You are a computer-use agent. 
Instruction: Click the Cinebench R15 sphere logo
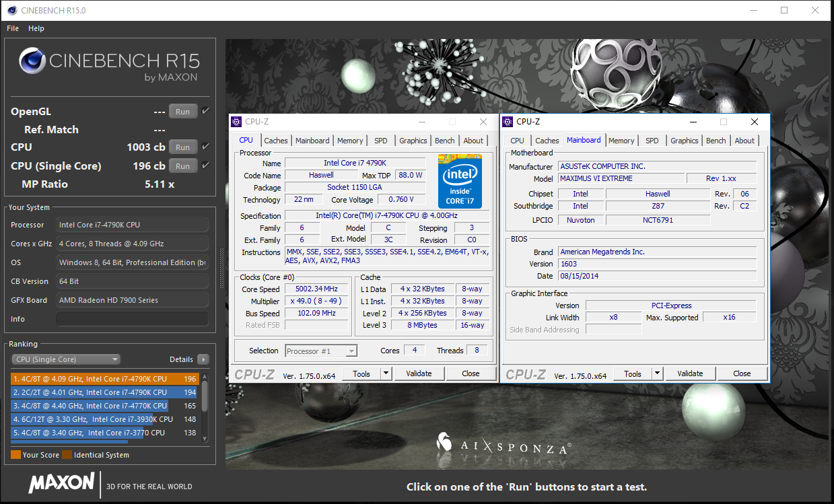pyautogui.click(x=32, y=61)
